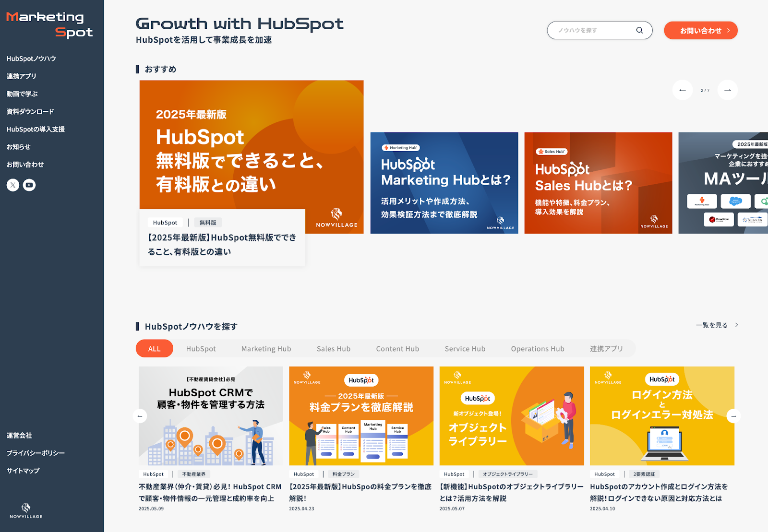The width and height of the screenshot is (768, 532).
Task: Open article title 不動産業界(仲介・賃貸)必見!
Action: point(210,493)
